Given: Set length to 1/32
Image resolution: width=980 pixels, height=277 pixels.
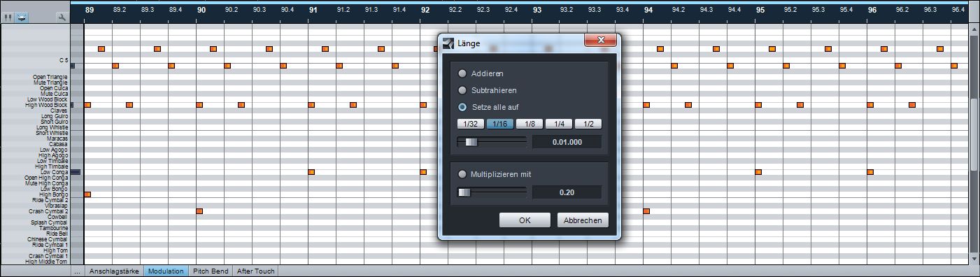Looking at the screenshot, I should coord(470,124).
